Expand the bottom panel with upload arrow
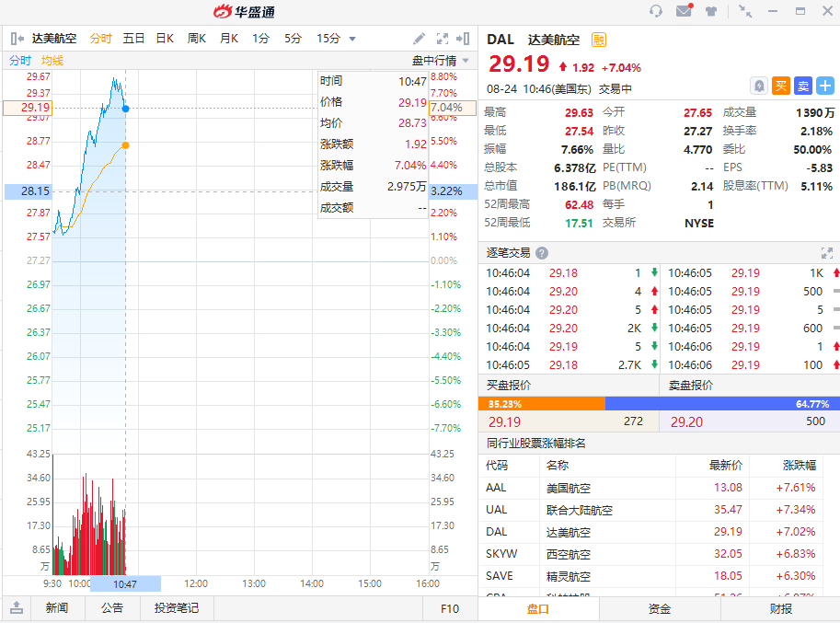This screenshot has width=840, height=623. [x=17, y=608]
